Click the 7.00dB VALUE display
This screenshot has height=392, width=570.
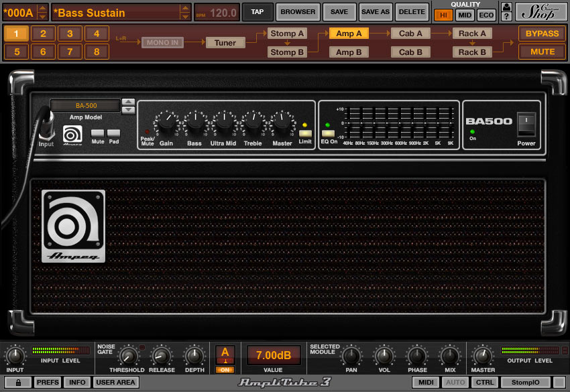click(274, 355)
